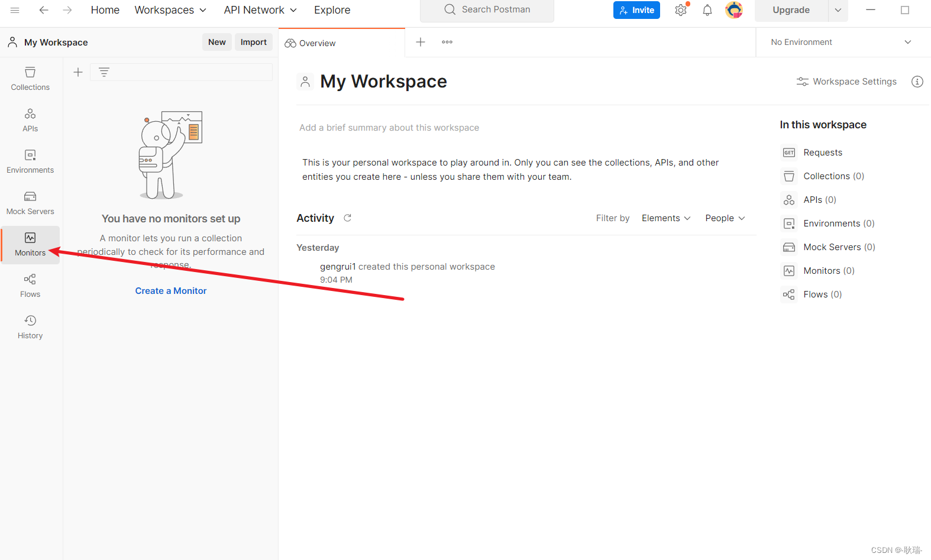This screenshot has height=560, width=931.
Task: Go forward with the right arrow
Action: [67, 10]
